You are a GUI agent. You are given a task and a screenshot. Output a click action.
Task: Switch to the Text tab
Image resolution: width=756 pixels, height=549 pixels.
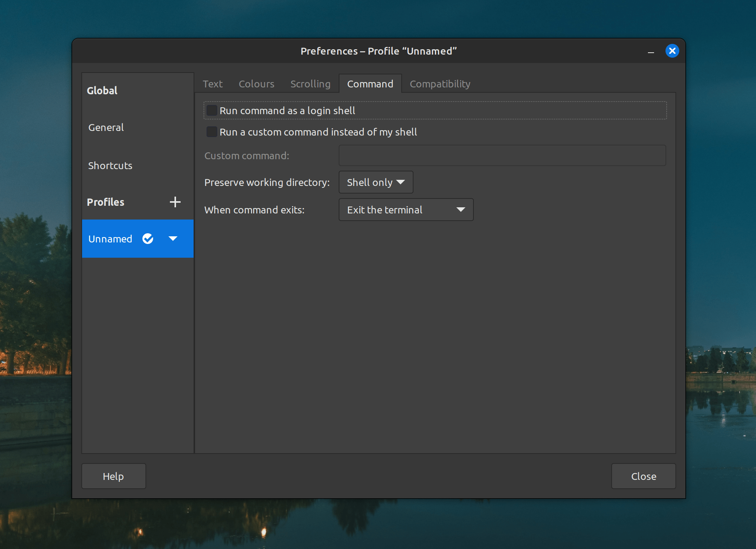(x=213, y=84)
